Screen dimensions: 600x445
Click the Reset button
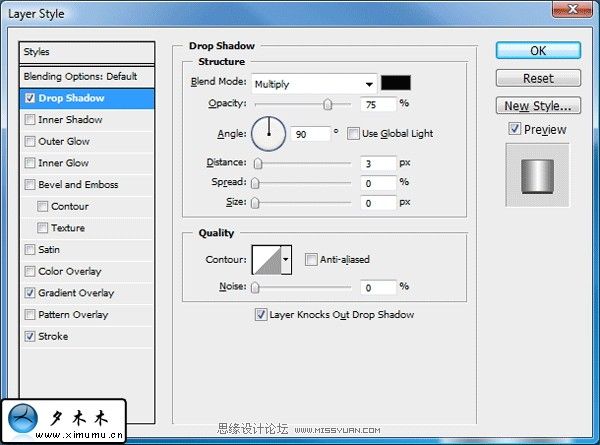pos(538,78)
